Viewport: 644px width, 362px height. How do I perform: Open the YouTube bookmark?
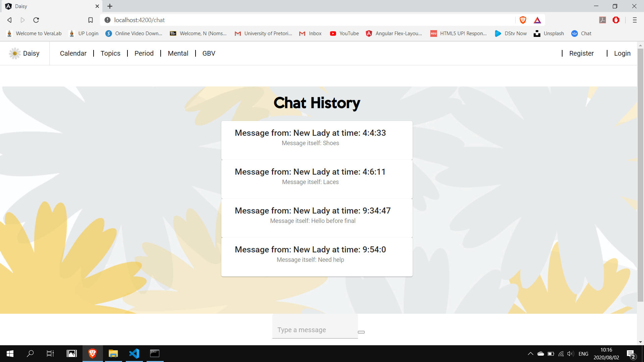point(344,34)
